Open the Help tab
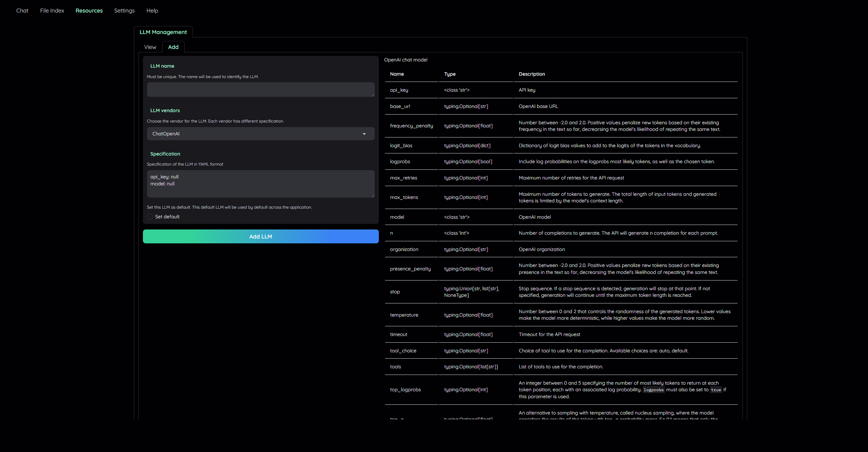Viewport: 868px width, 452px height. pos(152,11)
